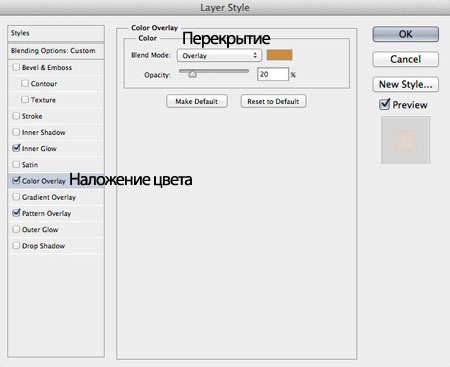Select the Satin style row label
450x367 pixels.
coord(30,165)
